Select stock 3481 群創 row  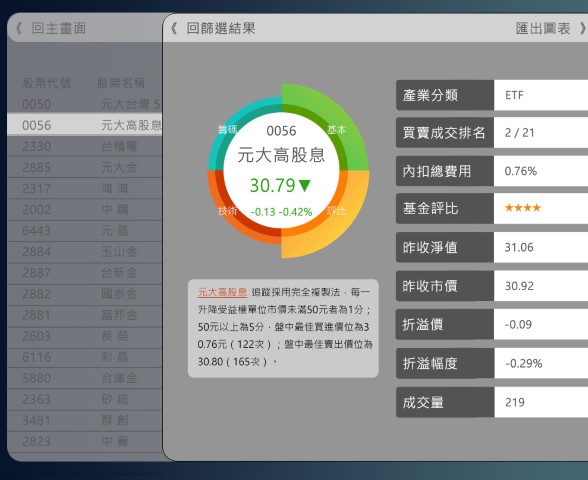pos(85,420)
